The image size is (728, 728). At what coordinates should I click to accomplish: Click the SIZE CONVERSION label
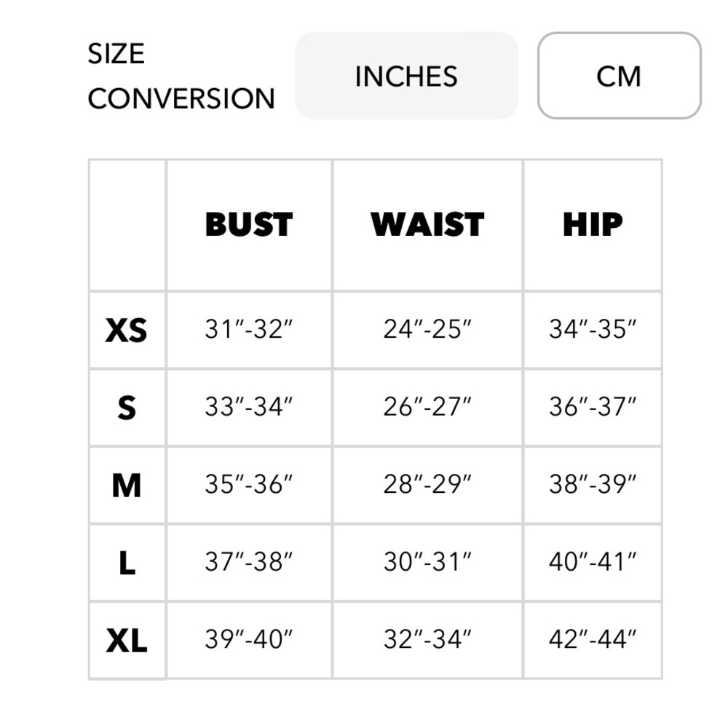click(x=181, y=76)
